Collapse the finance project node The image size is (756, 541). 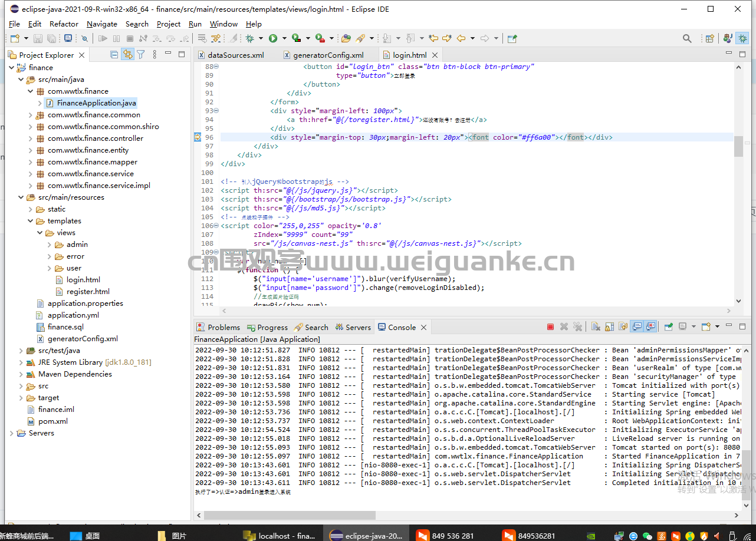point(11,68)
